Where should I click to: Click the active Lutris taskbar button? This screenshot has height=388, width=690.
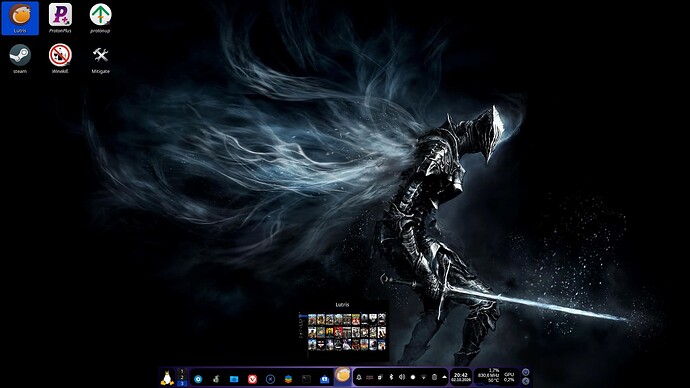tap(342, 376)
